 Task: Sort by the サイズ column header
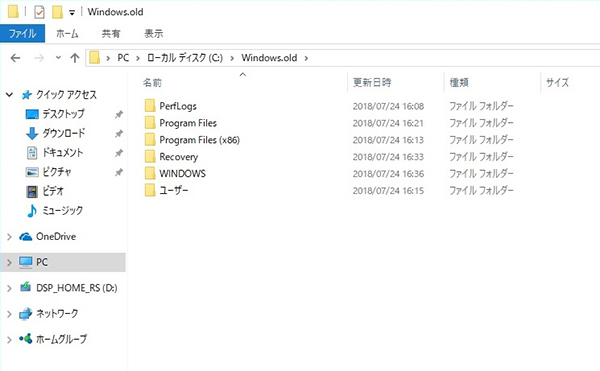(557, 82)
